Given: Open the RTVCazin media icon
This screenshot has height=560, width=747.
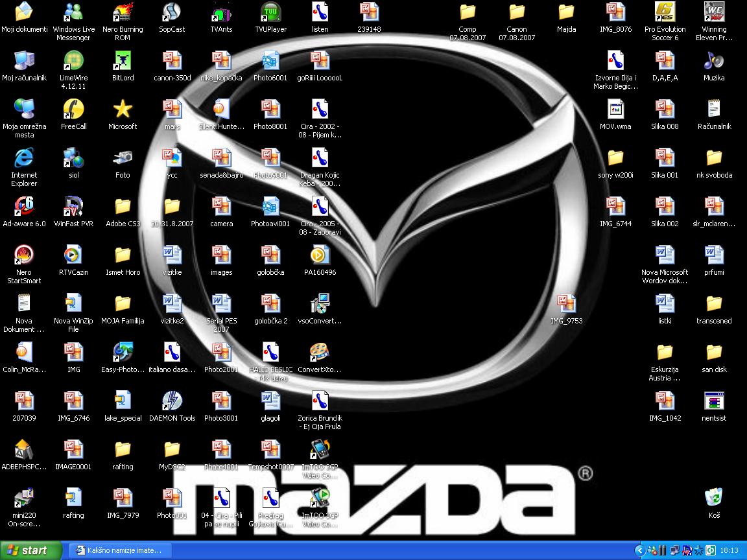Looking at the screenshot, I should tap(73, 255).
